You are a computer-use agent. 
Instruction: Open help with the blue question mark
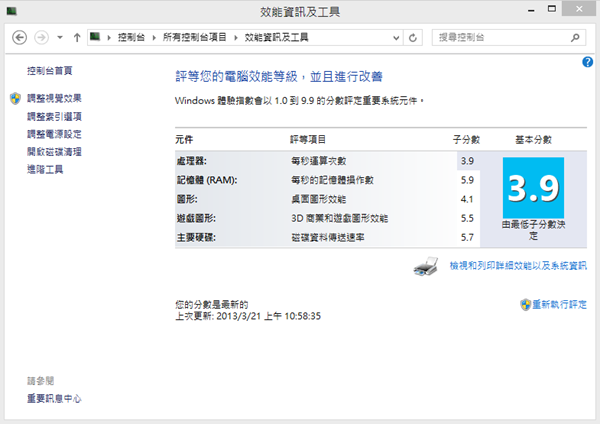588,62
